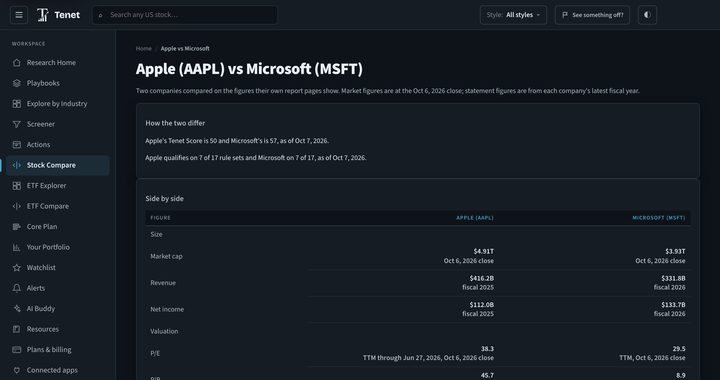Click the Side by side heading
This screenshot has height=380, width=720.
click(x=164, y=199)
